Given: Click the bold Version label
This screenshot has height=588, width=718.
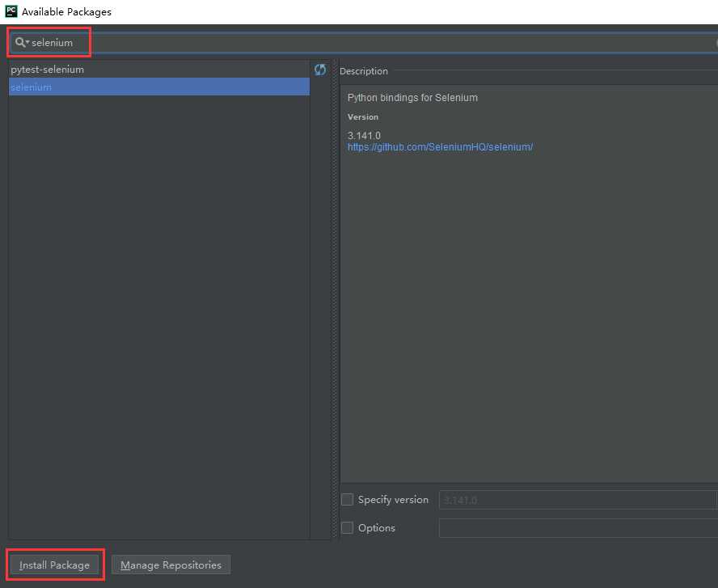Looking at the screenshot, I should pyautogui.click(x=363, y=116).
